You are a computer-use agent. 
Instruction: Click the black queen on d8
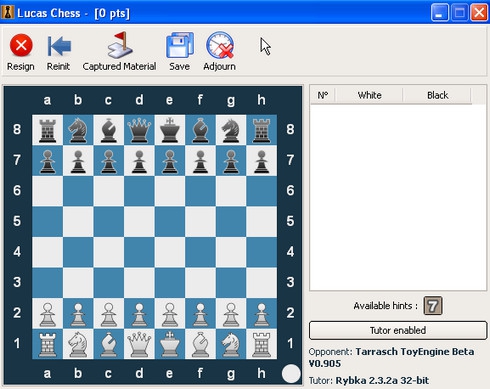pos(139,130)
